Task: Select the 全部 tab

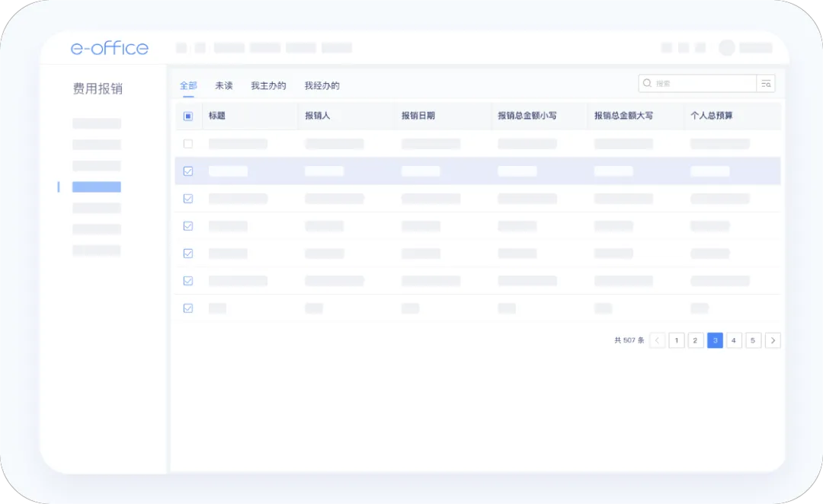Action: pos(188,86)
